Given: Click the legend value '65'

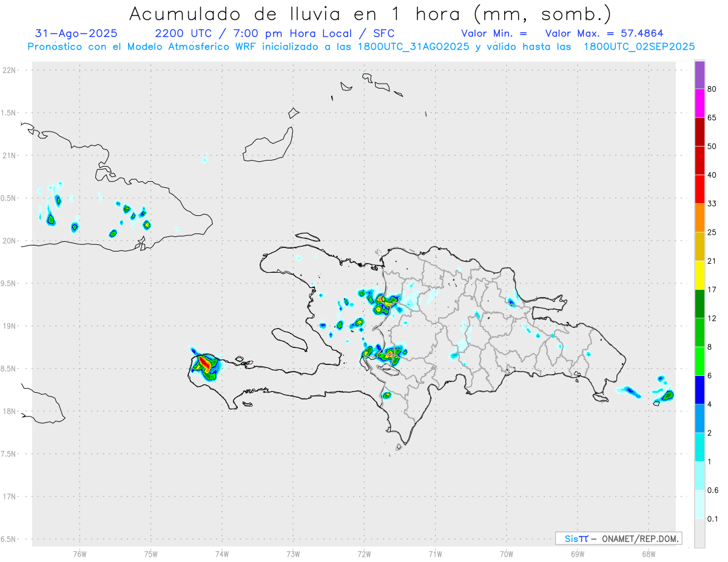Looking at the screenshot, I should click(x=712, y=118).
